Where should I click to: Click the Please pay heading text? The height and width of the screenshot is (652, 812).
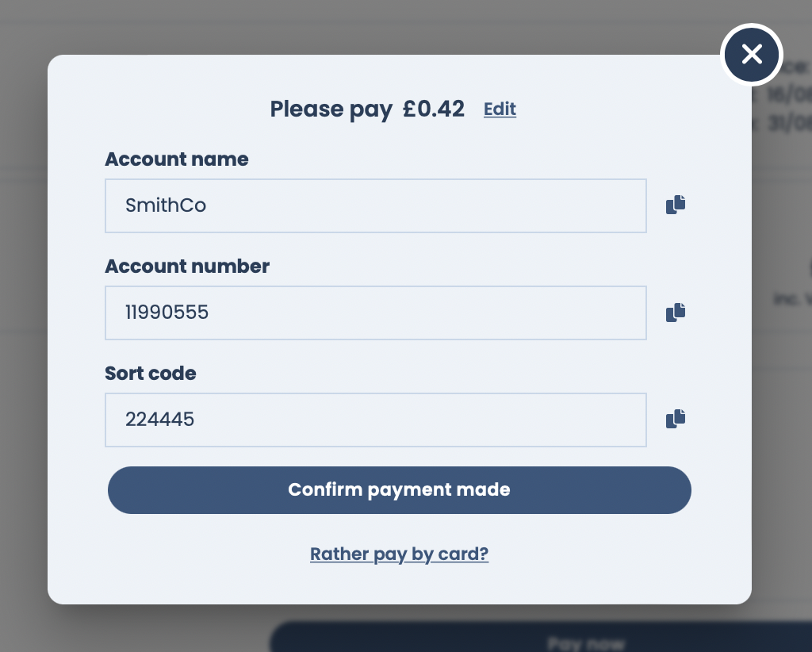point(331,109)
